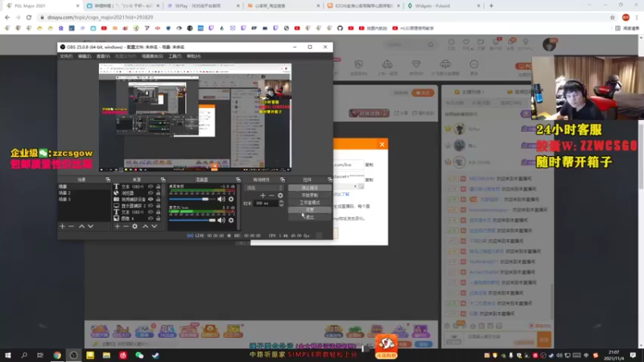Undock the Controls panel
Viewport: 644px width, 362px height.
click(330, 179)
